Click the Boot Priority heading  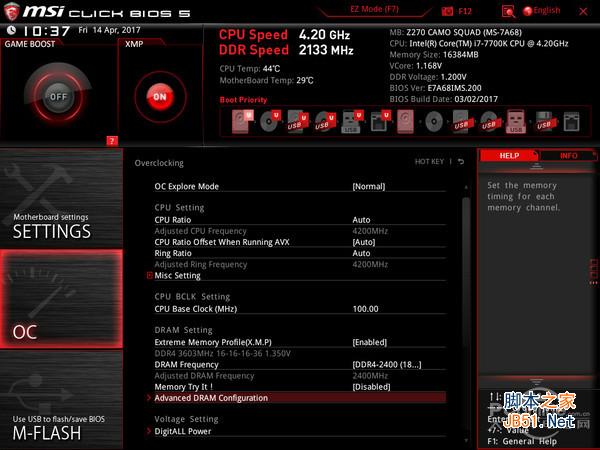tap(243, 100)
